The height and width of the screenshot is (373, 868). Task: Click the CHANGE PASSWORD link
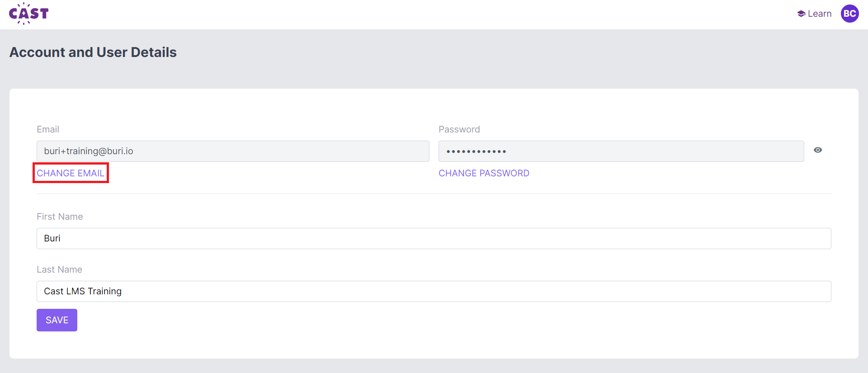point(484,173)
